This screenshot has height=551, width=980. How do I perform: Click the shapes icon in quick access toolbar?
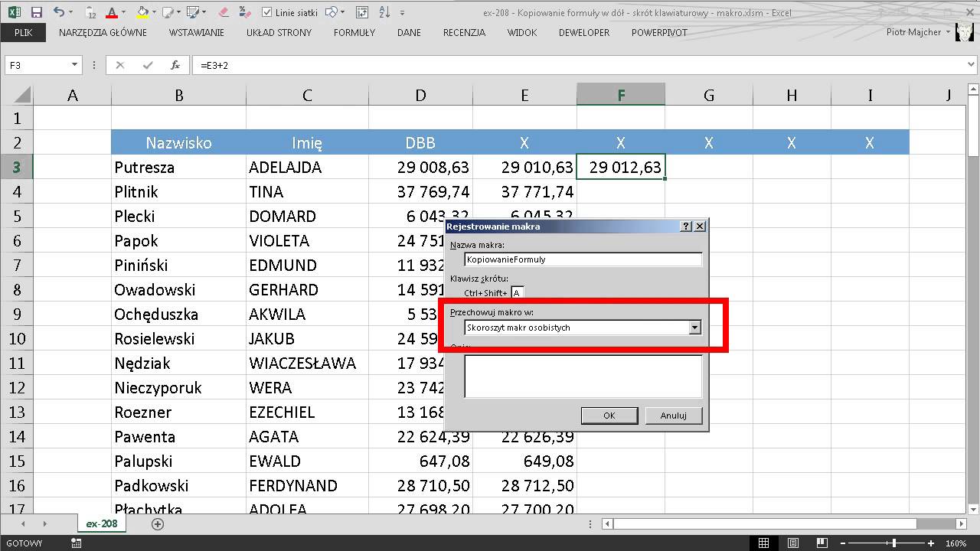coord(331,12)
